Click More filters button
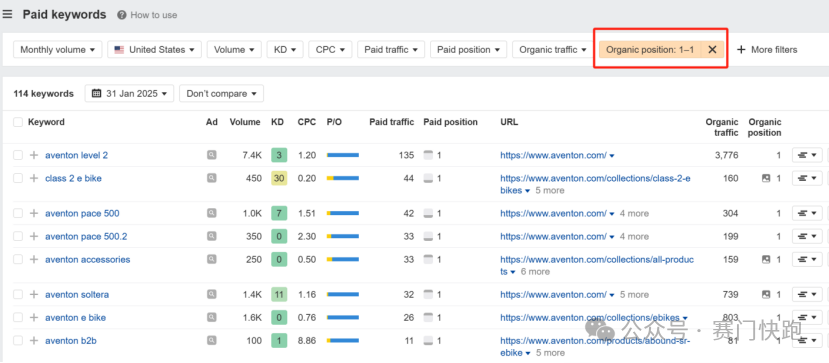829x363 pixels. [767, 50]
